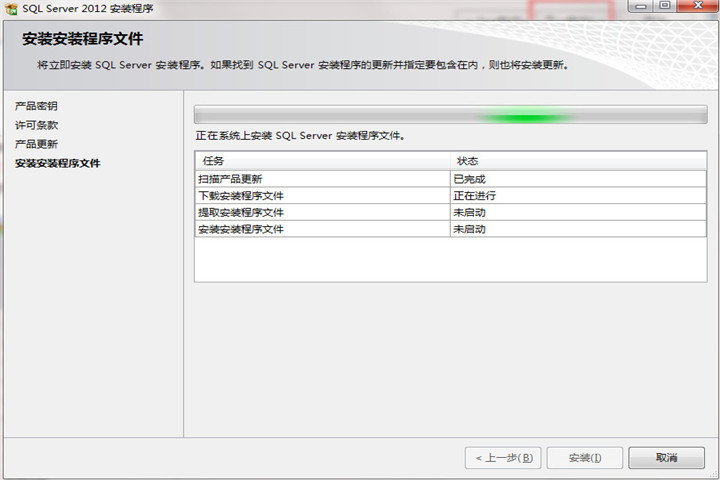The height and width of the screenshot is (480, 720).
Task: Click the green installation progress bar
Action: click(450, 115)
